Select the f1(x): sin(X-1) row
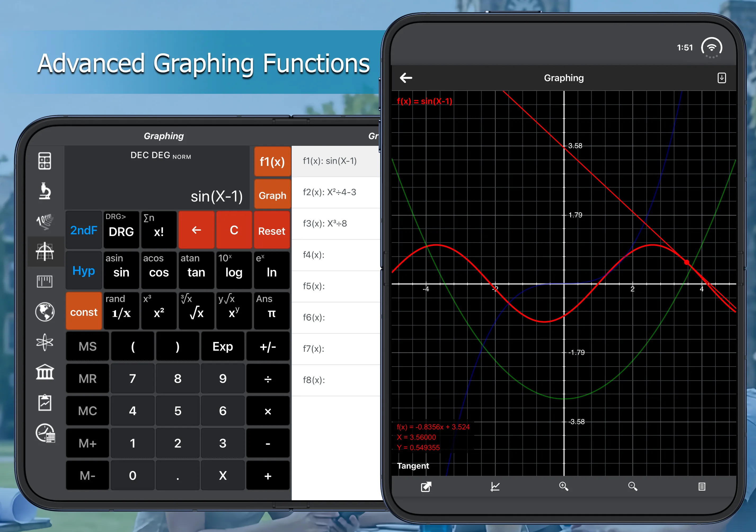Screen dimensions: 756x532 (336, 161)
